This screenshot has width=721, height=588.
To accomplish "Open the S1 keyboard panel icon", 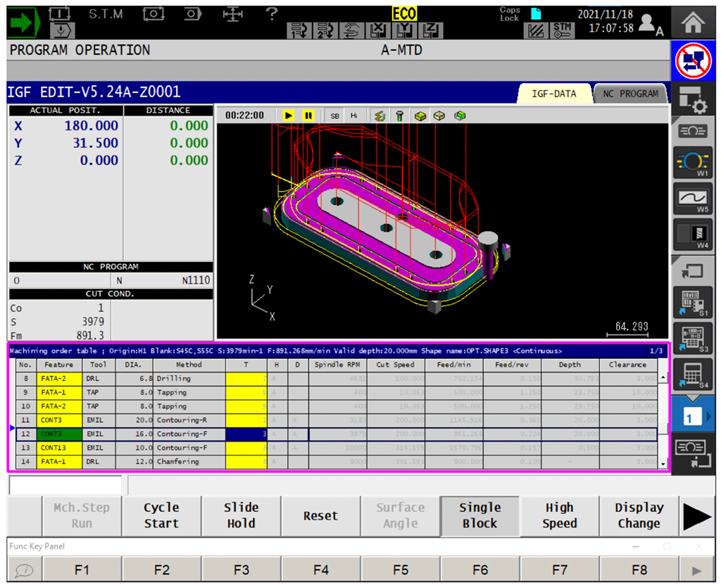I will tap(694, 303).
